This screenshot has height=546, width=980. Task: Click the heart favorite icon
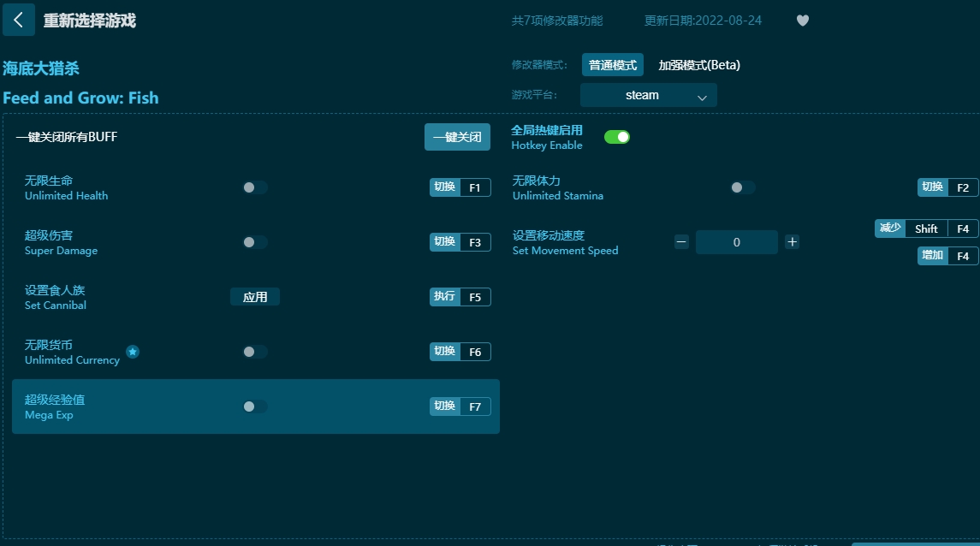coord(803,21)
